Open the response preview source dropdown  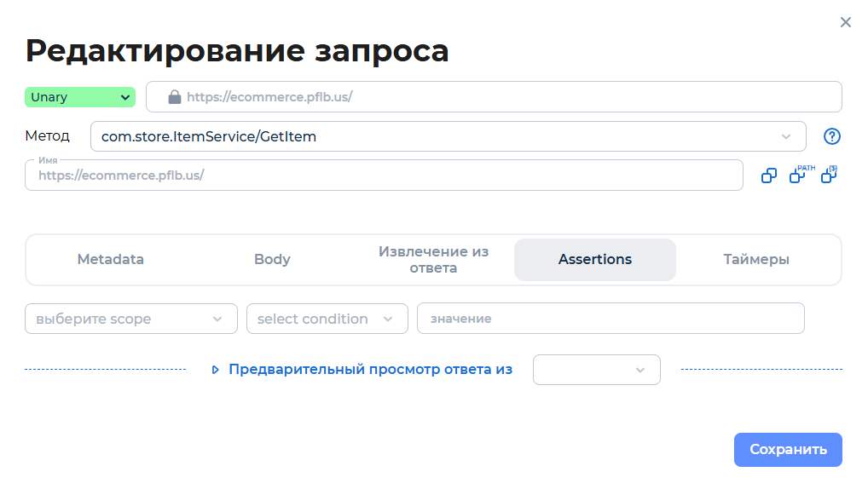tap(597, 370)
